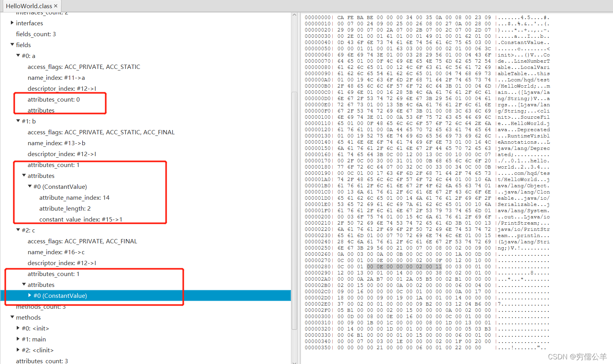
Task: Collapse attributes under field #2: c
Action: [24, 285]
